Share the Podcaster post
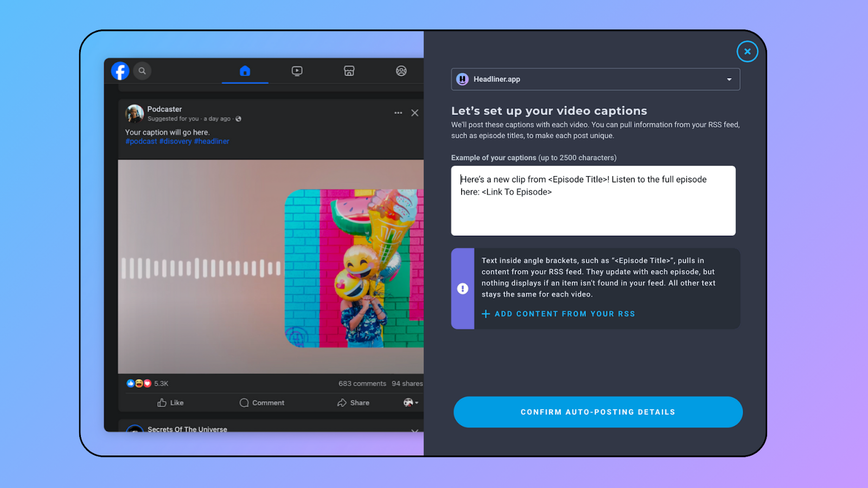This screenshot has width=868, height=488. 353,403
